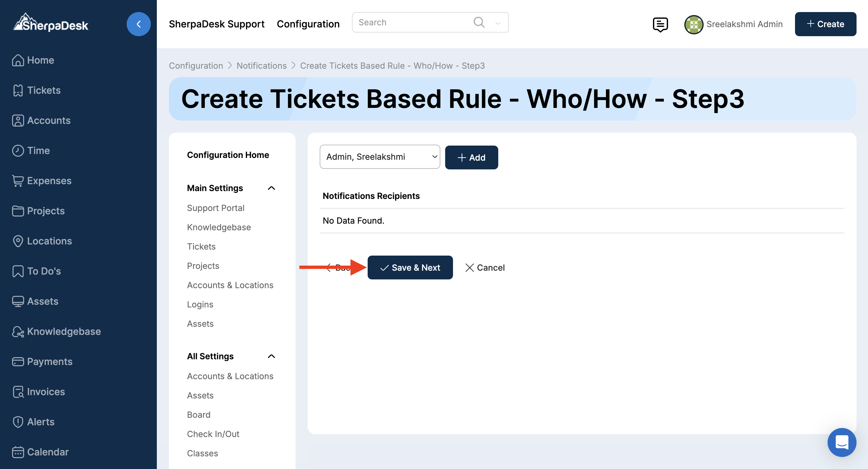Open the chat messages icon in header
The width and height of the screenshot is (868, 469).
pos(660,24)
